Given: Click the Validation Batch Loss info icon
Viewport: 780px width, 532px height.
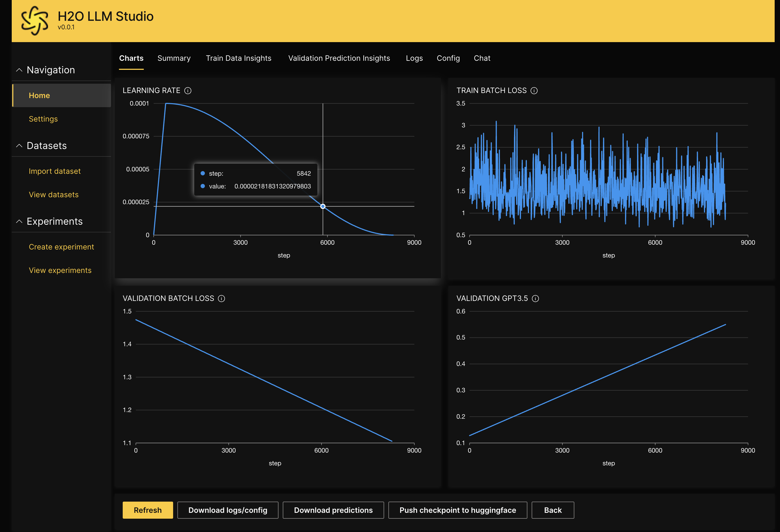Looking at the screenshot, I should [x=221, y=299].
